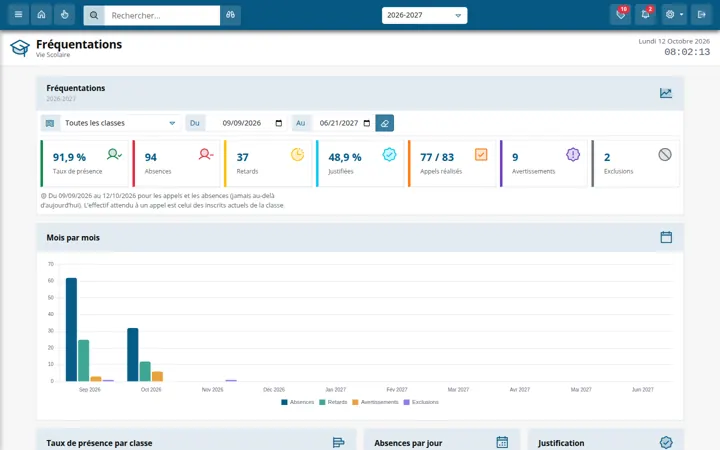720x450 pixels.
Task: Click the Justifiées badge-check icon
Action: click(389, 154)
